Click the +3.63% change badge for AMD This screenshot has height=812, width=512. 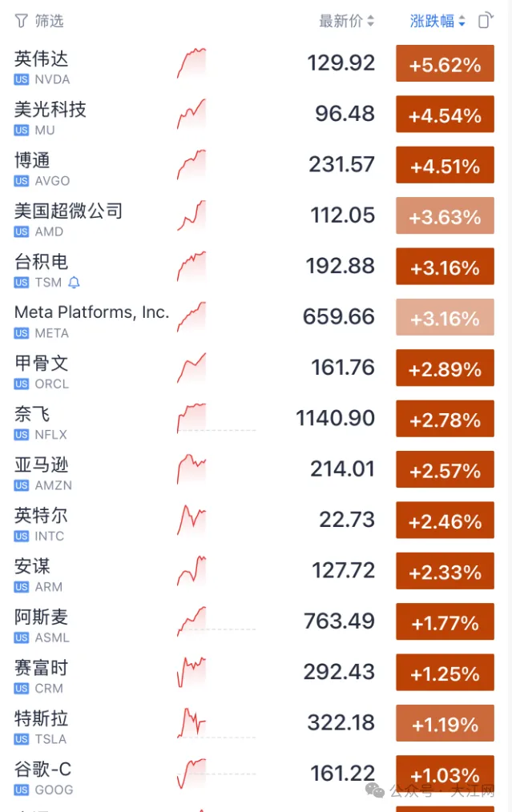tap(445, 216)
